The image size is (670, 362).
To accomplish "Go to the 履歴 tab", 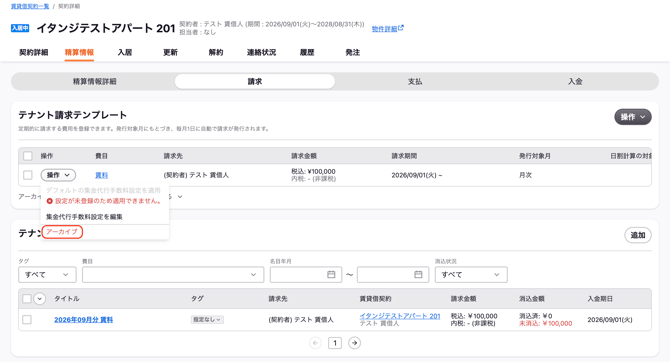I will [x=307, y=52].
